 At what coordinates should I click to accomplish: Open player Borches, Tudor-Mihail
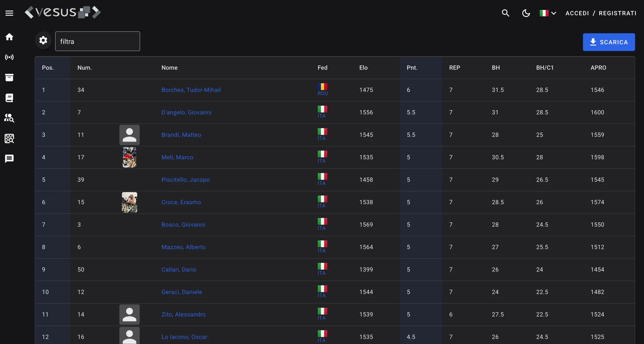click(191, 90)
